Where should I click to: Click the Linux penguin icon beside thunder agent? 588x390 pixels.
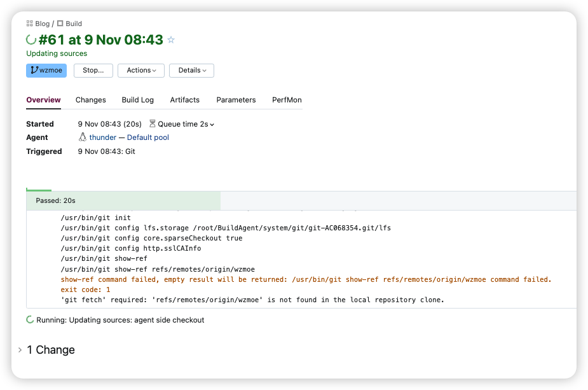click(x=83, y=137)
